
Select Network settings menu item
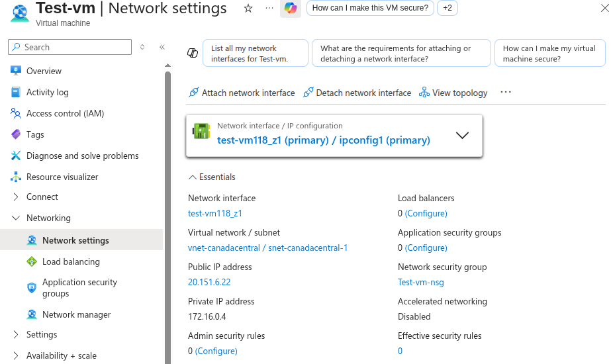click(81, 240)
